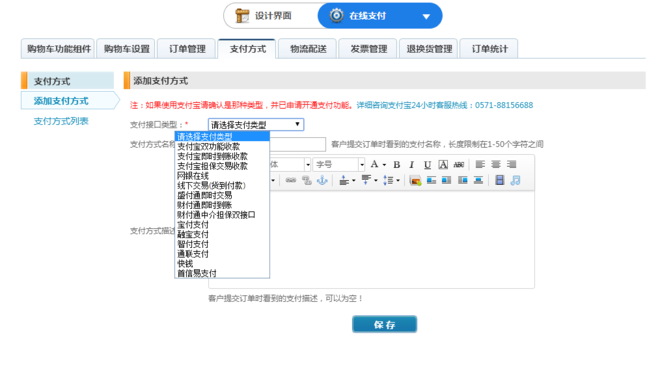Choose 财付通中介担保双接口 option

[x=222, y=215]
